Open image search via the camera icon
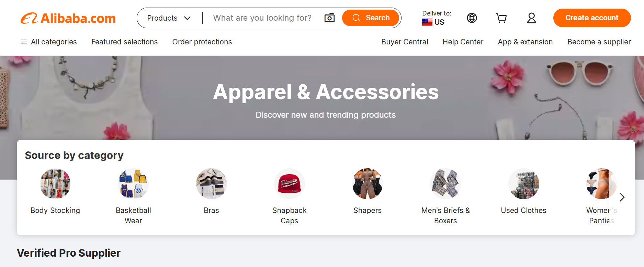Screen dimensions: 644x267 point(329,18)
